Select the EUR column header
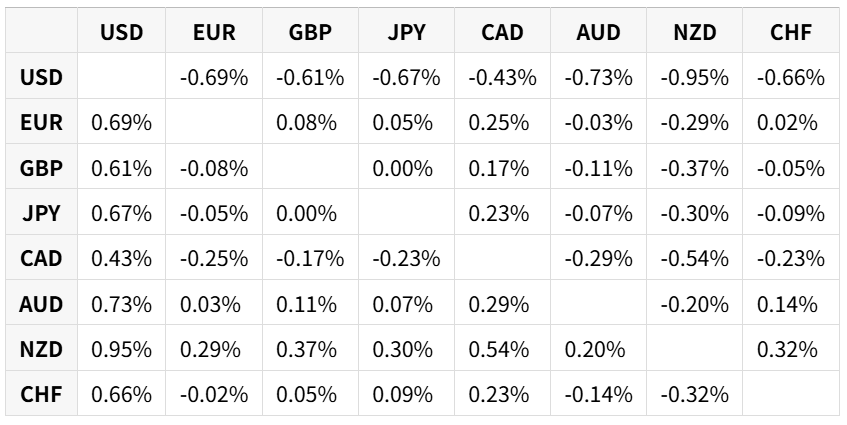The height and width of the screenshot is (425, 847). [214, 32]
